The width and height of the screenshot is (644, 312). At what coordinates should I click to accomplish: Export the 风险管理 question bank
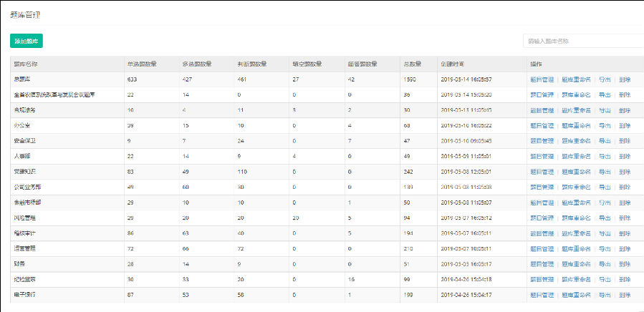click(x=605, y=218)
